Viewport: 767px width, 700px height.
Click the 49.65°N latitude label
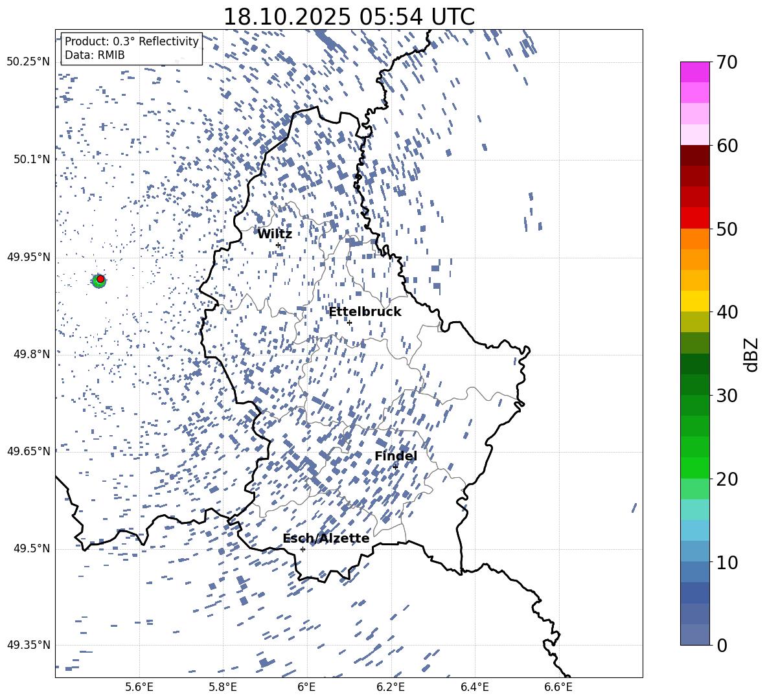pos(29,451)
